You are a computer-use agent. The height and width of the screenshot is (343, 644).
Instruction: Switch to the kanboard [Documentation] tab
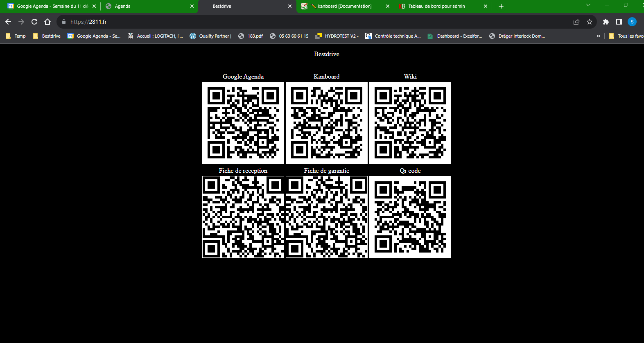(x=344, y=6)
